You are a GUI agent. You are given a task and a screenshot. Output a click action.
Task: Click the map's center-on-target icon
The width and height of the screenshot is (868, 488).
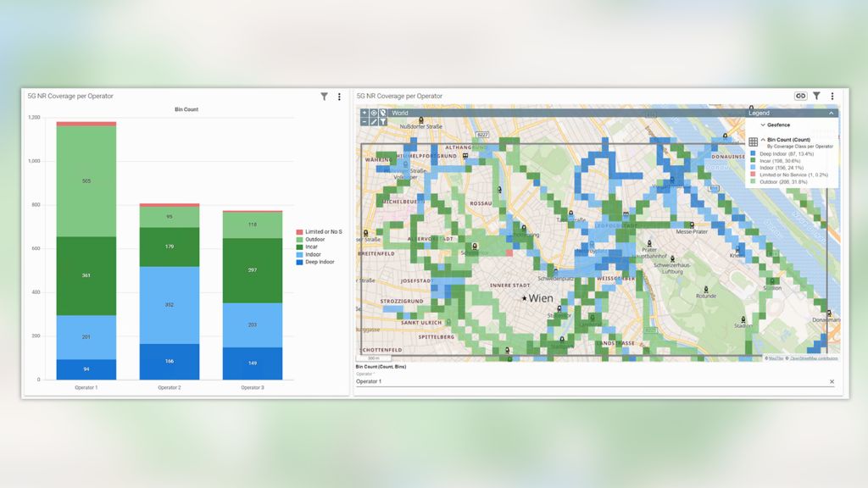pos(374,113)
